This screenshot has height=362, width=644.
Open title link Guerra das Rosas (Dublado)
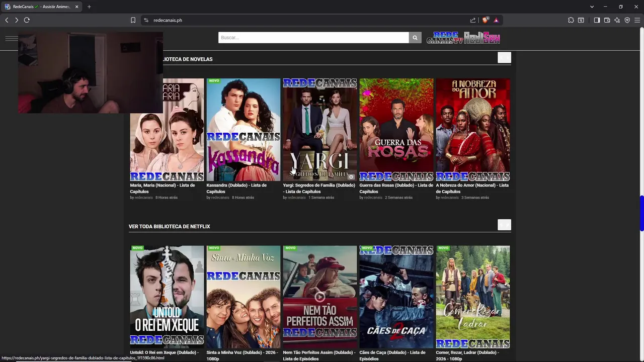click(396, 188)
